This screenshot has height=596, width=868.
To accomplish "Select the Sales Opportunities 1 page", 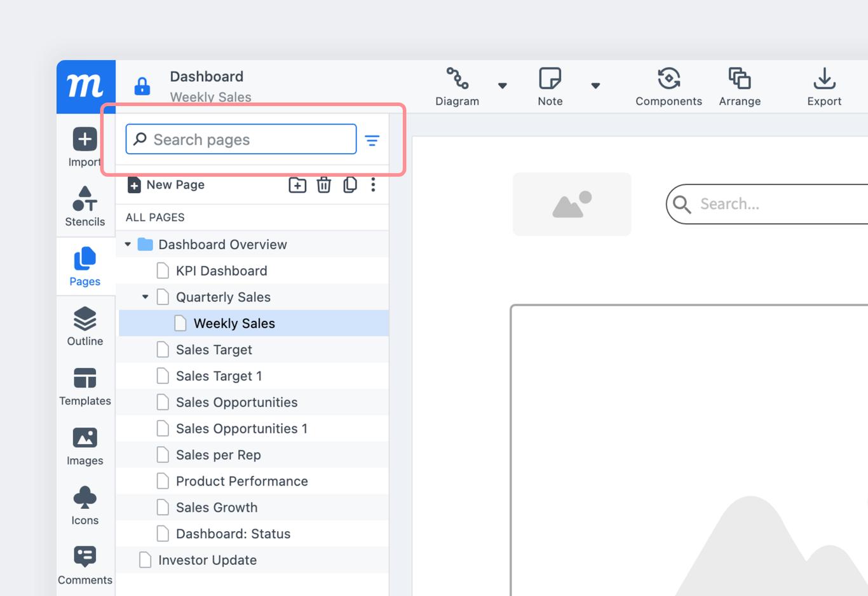I will coord(254,428).
